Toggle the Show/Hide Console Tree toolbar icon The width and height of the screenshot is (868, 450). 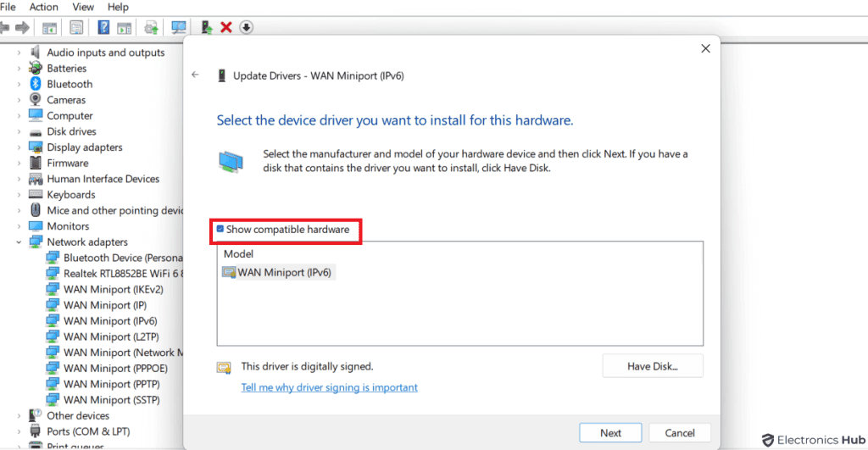coord(49,27)
